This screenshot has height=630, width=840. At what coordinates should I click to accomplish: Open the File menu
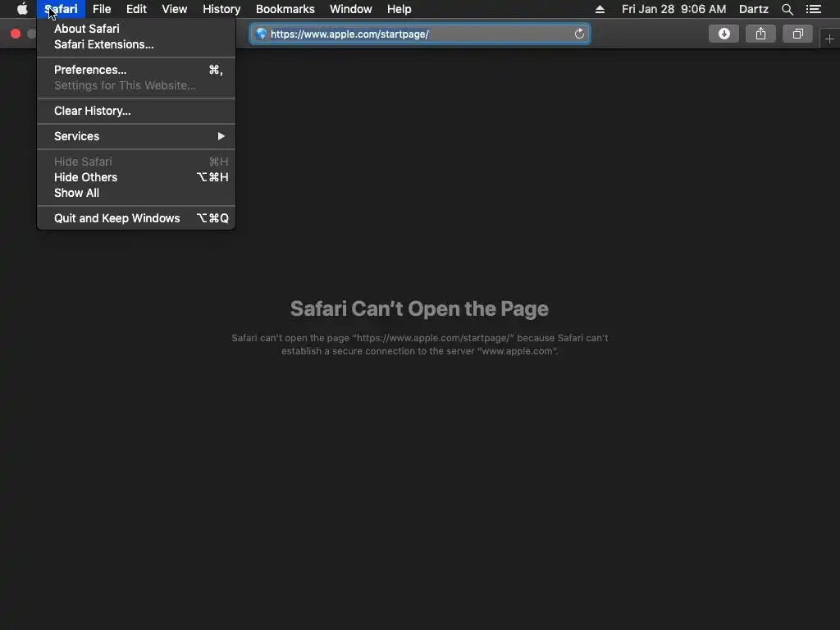pos(102,9)
